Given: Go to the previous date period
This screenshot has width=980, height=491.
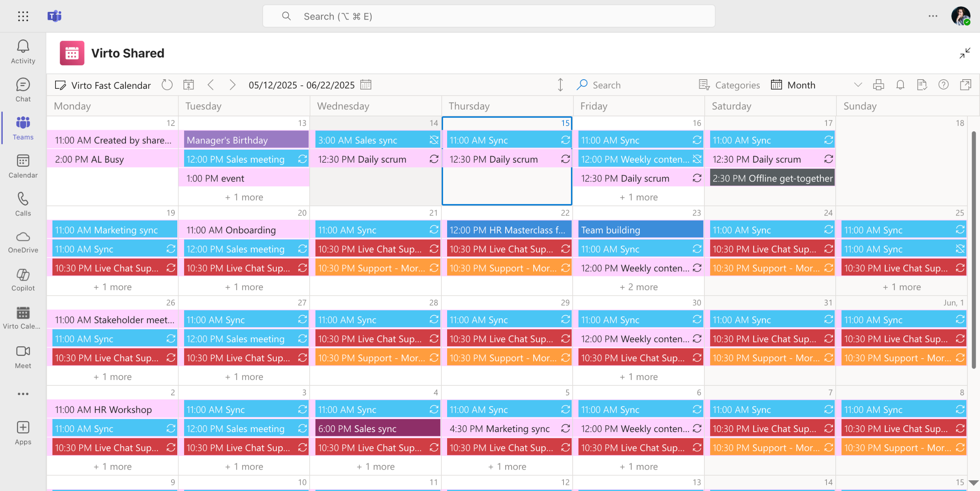Looking at the screenshot, I should click(211, 85).
